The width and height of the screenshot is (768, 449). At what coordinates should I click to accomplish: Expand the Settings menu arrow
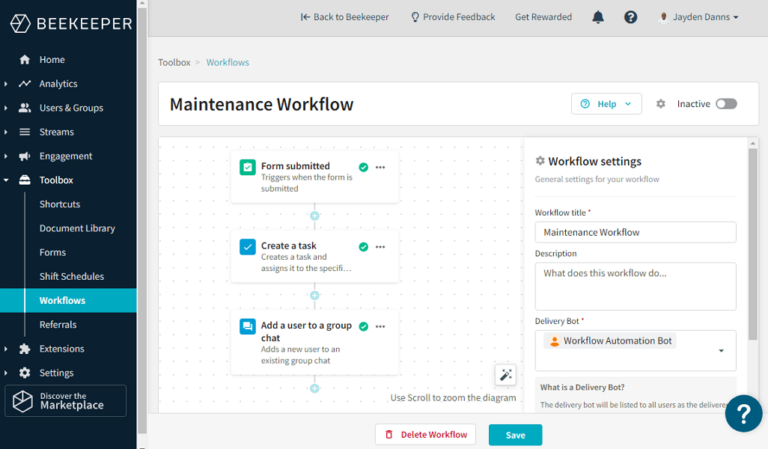point(6,373)
